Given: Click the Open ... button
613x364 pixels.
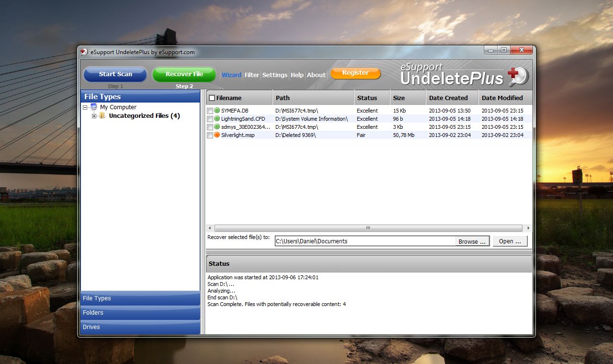Looking at the screenshot, I should click(510, 241).
